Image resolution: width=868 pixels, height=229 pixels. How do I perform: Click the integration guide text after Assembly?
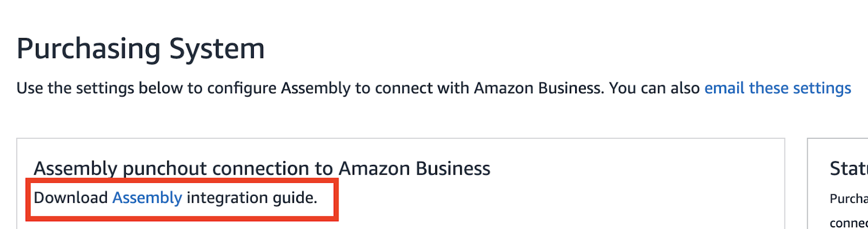(252, 198)
